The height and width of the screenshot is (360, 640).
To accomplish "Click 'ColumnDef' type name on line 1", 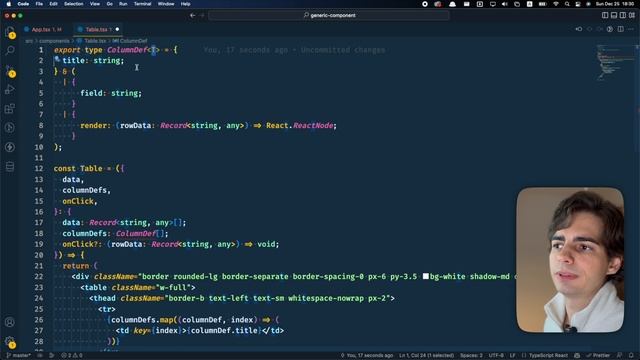I will click(x=127, y=50).
